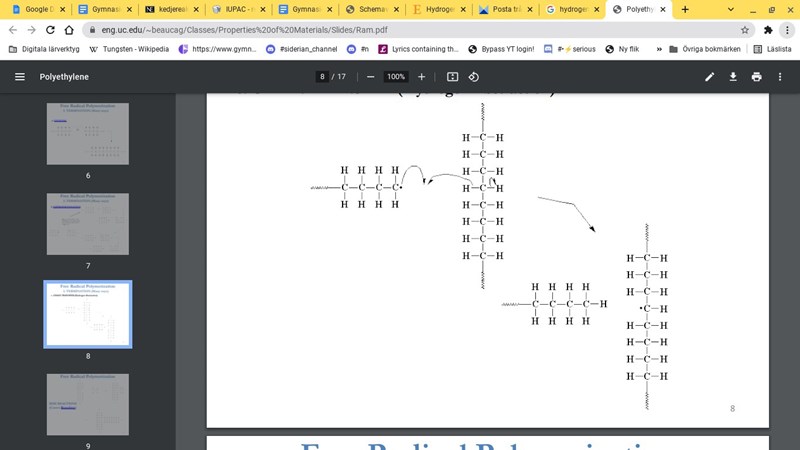Select the page number input field
The image size is (800, 450).
pos(322,77)
